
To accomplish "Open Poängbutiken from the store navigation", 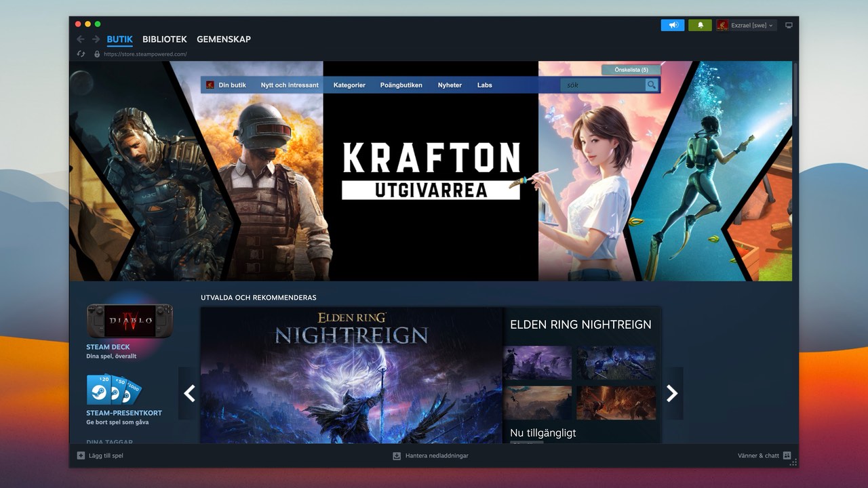I will (401, 85).
